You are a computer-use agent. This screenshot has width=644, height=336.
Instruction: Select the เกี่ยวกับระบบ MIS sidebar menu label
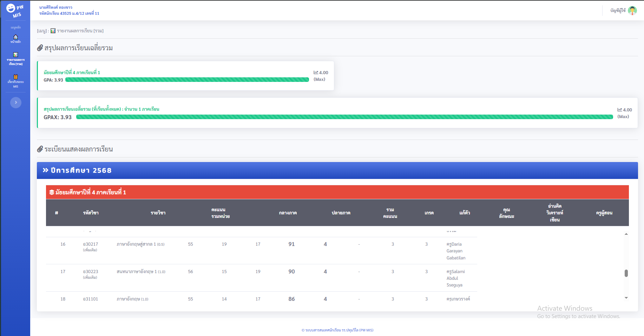(x=15, y=84)
